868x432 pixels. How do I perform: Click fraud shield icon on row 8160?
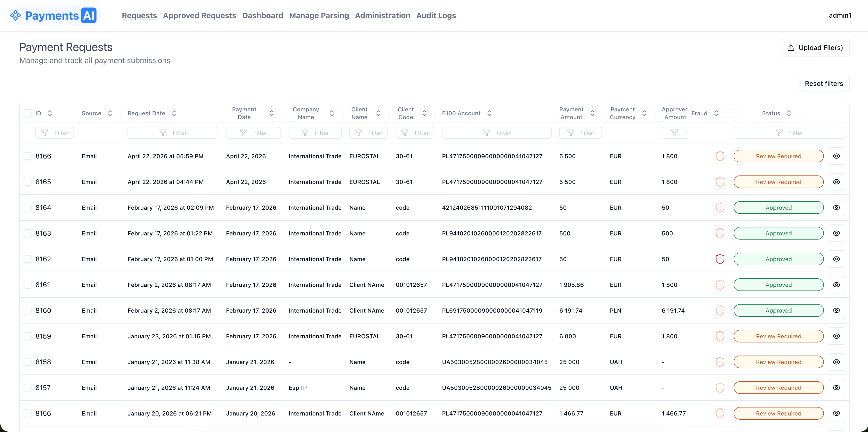pos(720,311)
